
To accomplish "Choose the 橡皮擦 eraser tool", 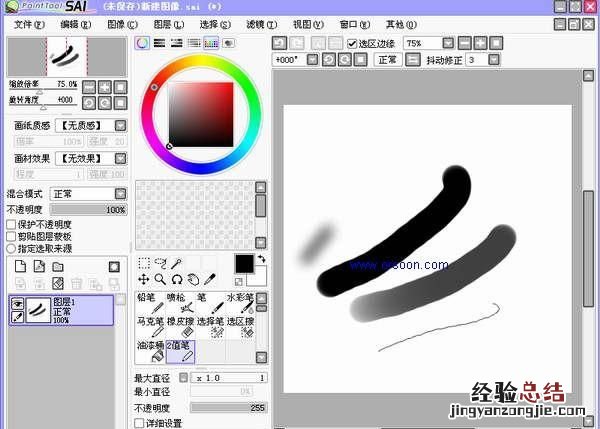I will [180, 327].
